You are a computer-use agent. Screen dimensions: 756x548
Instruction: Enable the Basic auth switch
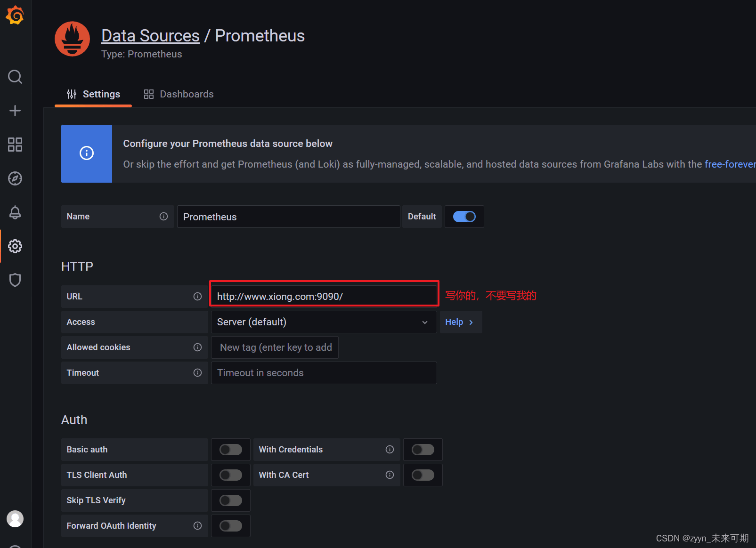(231, 450)
